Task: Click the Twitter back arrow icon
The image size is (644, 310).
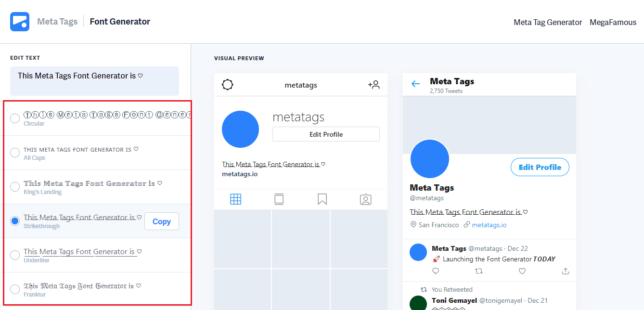Action: [x=415, y=84]
